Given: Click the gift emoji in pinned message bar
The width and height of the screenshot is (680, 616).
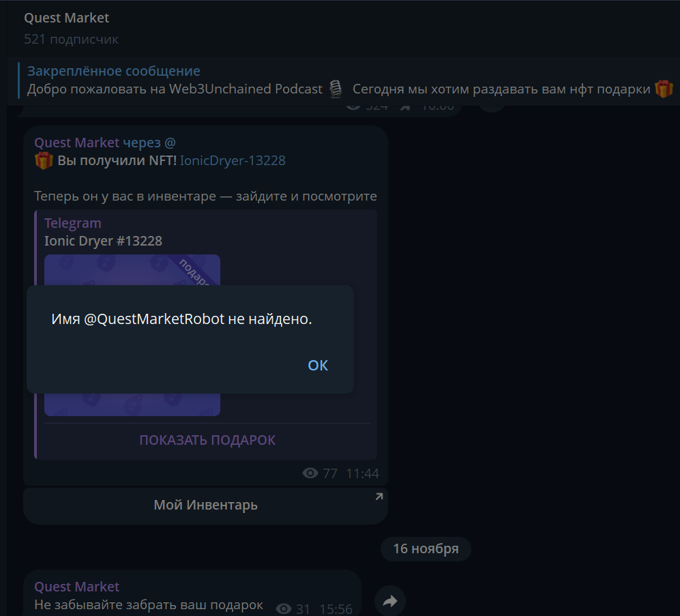Looking at the screenshot, I should pos(663,89).
